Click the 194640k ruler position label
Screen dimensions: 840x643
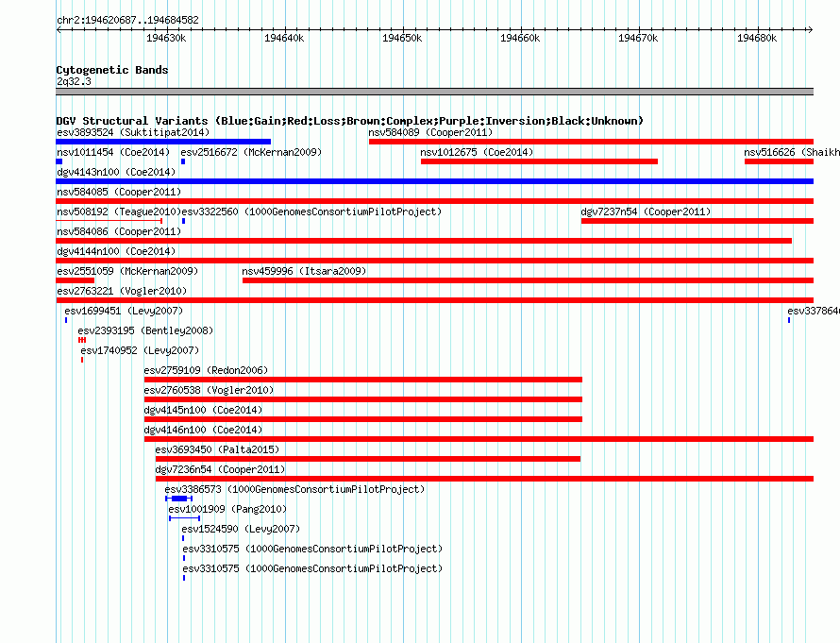pos(284,38)
